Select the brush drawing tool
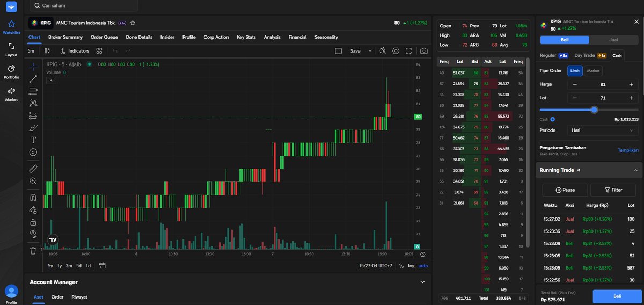This screenshot has width=644, height=305. tap(33, 128)
